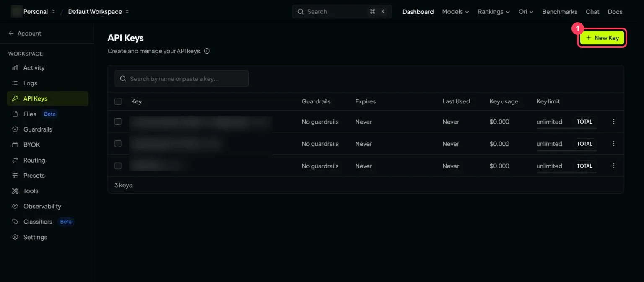Open Chat in the top navigation
The image size is (644, 282).
(x=592, y=12)
